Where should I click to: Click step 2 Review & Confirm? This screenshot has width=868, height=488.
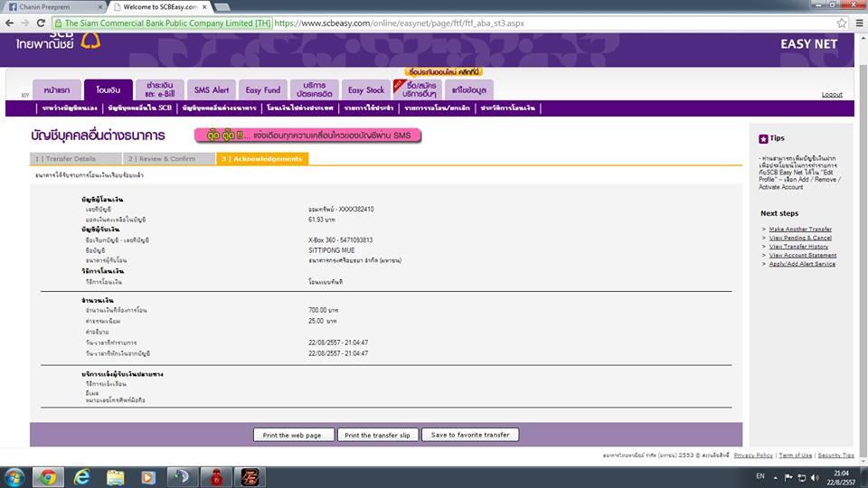169,159
